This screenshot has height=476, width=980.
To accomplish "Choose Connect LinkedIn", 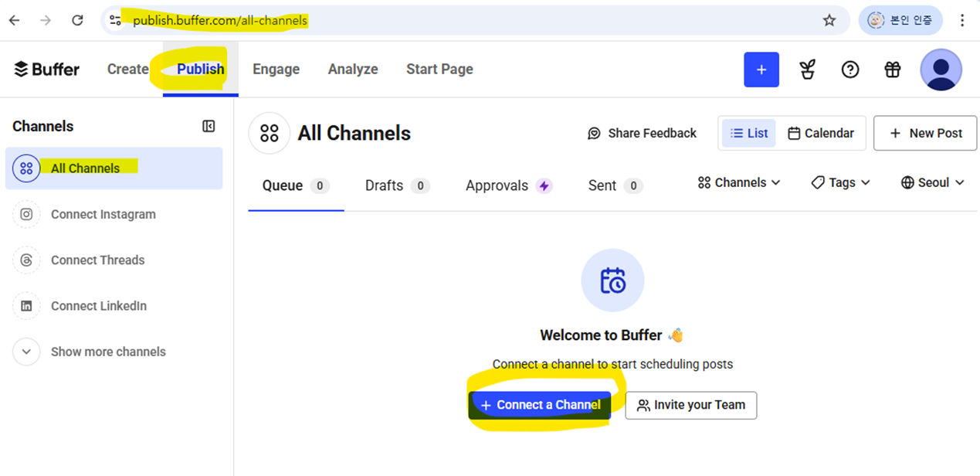I will pyautogui.click(x=99, y=306).
